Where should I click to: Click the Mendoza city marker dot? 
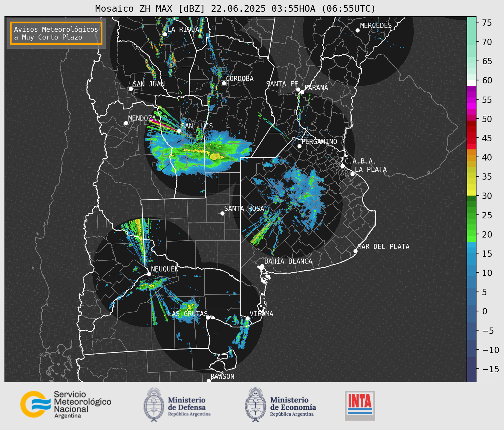[126, 123]
